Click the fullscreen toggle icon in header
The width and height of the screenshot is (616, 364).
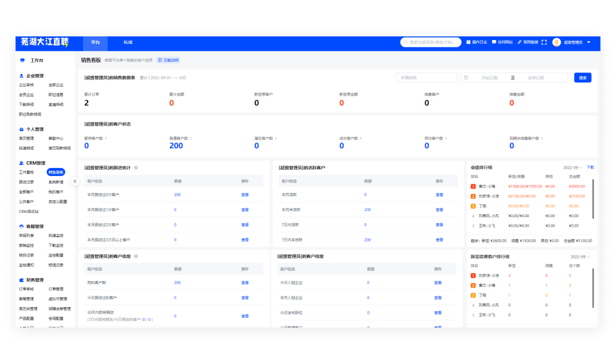(544, 42)
